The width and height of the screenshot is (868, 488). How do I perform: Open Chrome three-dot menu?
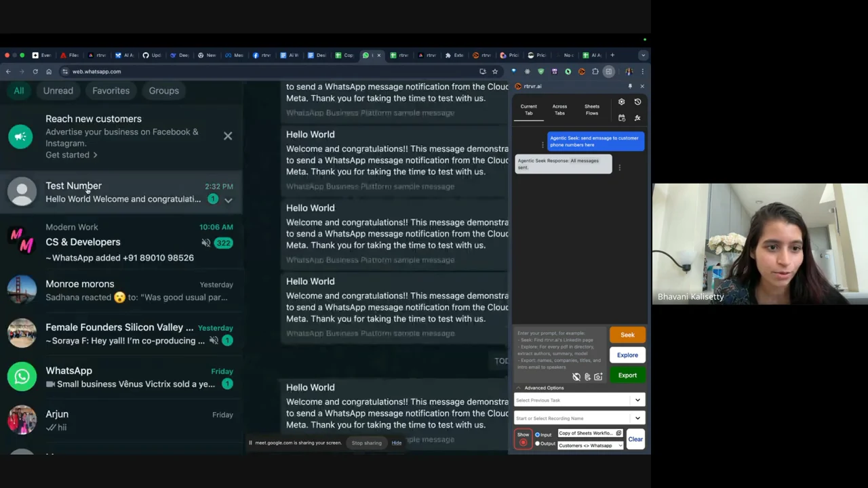[642, 71]
